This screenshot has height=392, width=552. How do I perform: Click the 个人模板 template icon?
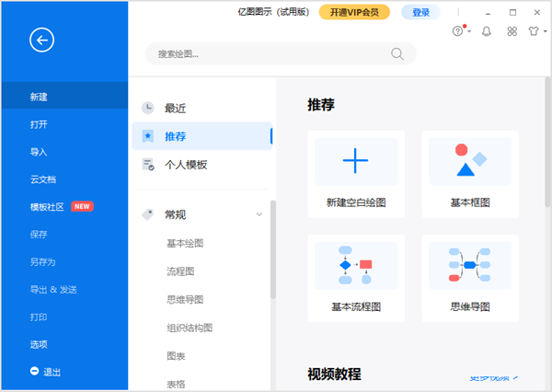[148, 165]
